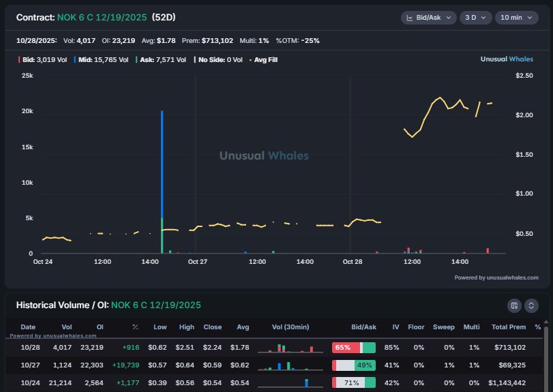Open the Bid/Ask chart type dropdown
The image size is (553, 392).
[x=428, y=18]
